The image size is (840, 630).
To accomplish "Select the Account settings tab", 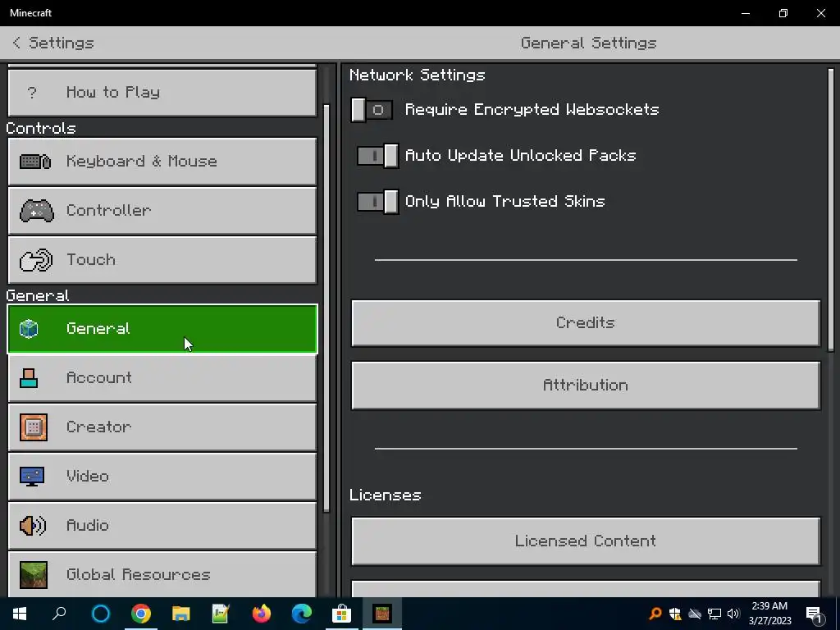I will tap(162, 377).
